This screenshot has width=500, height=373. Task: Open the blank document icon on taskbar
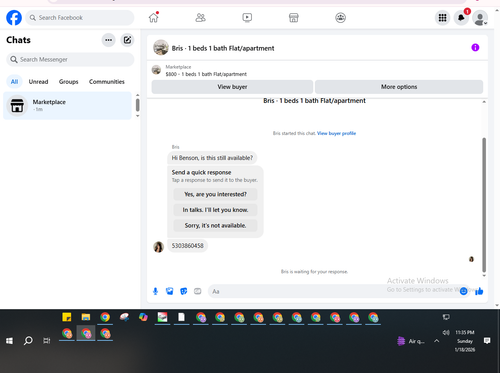pos(181,317)
